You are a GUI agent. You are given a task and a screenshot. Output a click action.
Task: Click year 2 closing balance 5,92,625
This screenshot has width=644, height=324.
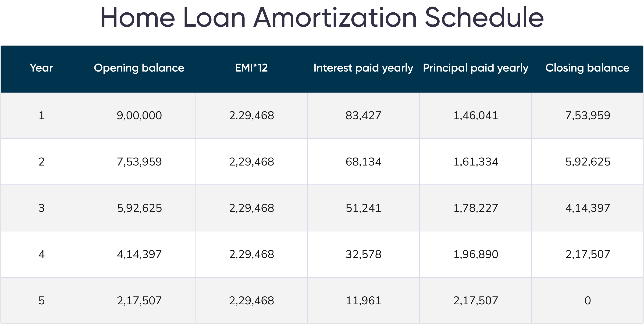(x=588, y=162)
